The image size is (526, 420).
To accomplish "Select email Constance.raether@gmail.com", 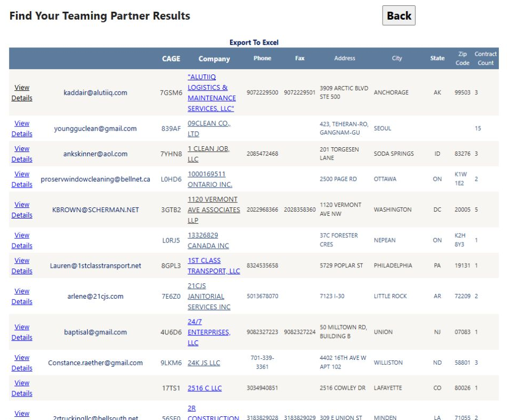I will click(95, 363).
